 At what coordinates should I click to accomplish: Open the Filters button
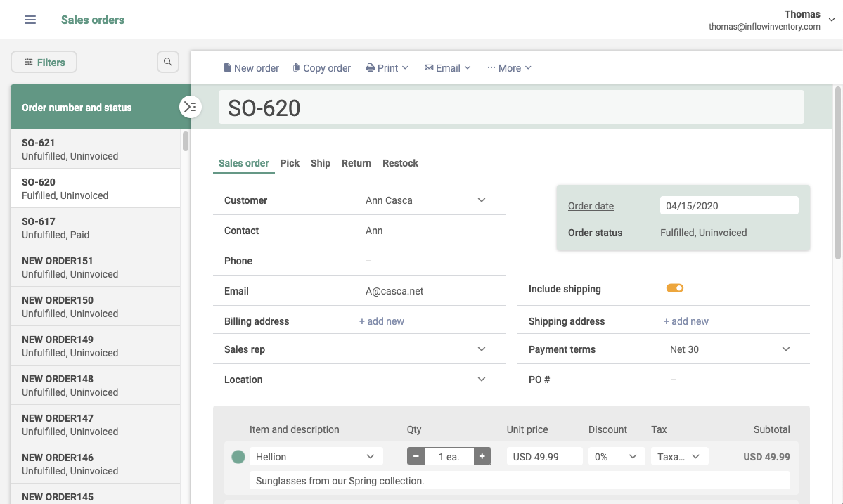point(44,63)
